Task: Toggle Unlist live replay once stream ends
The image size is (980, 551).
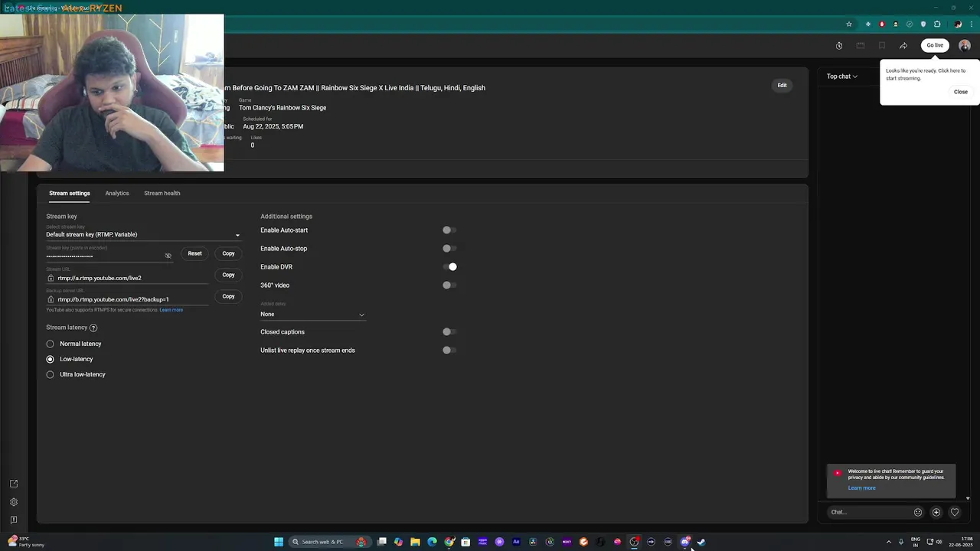Action: [x=449, y=350]
